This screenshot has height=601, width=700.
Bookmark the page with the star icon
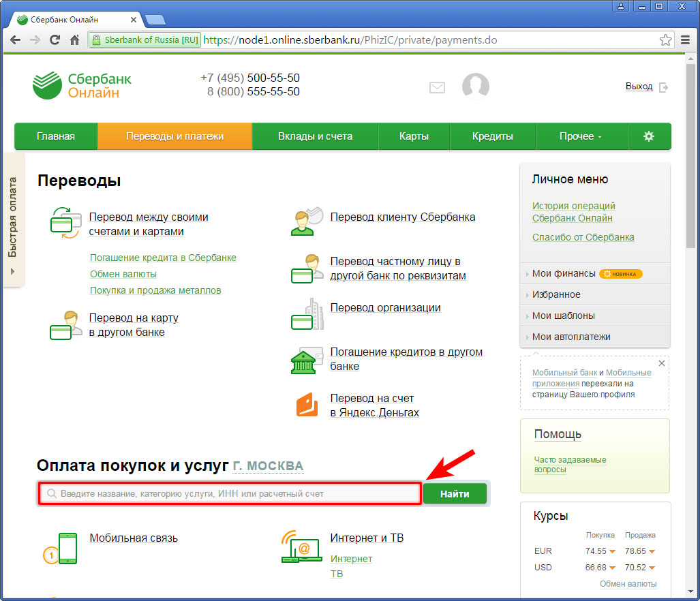[665, 40]
